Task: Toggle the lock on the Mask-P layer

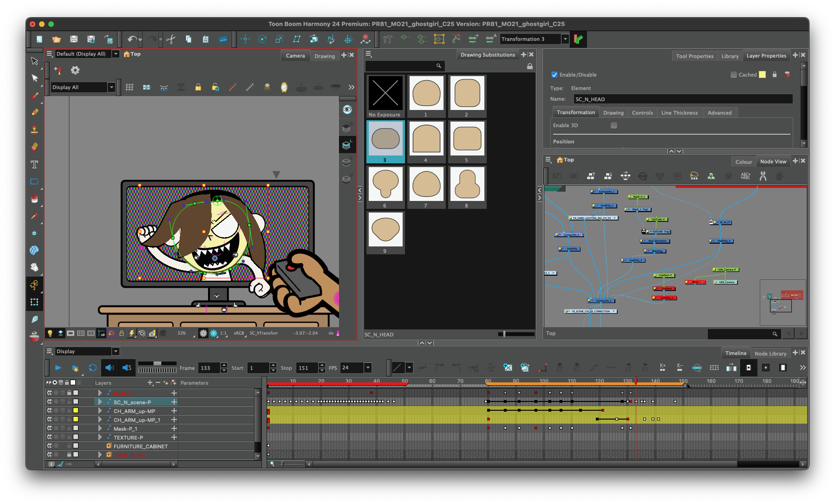Action: (69, 393)
